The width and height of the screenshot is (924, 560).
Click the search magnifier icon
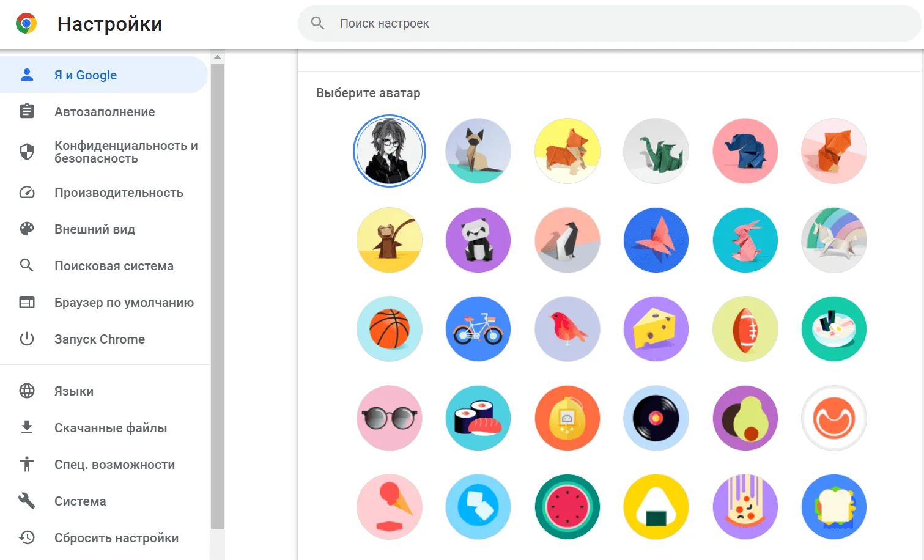point(317,23)
